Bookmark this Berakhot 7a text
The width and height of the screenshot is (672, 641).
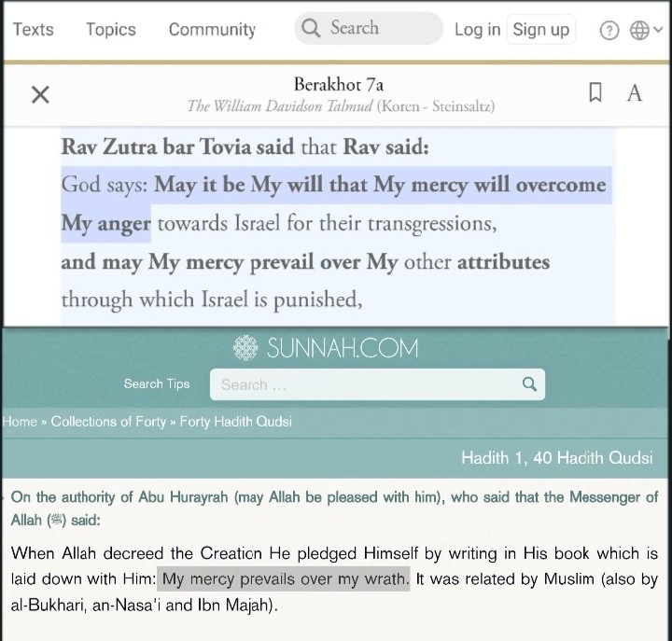click(x=595, y=92)
